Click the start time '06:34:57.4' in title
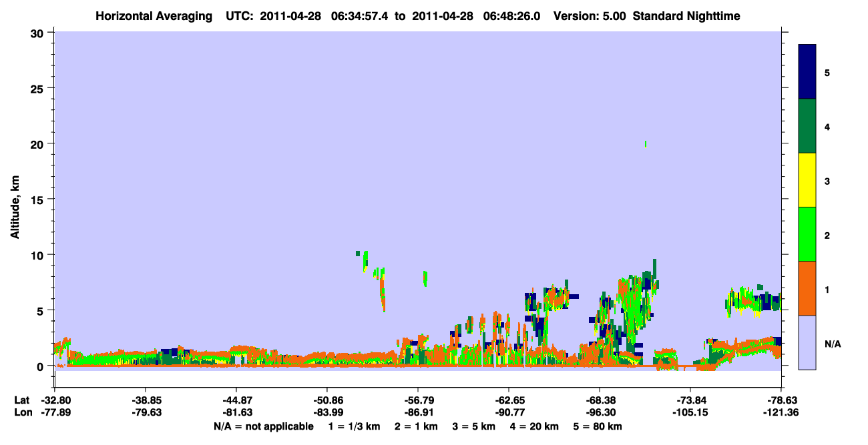The width and height of the screenshot is (868, 445). 361,16
